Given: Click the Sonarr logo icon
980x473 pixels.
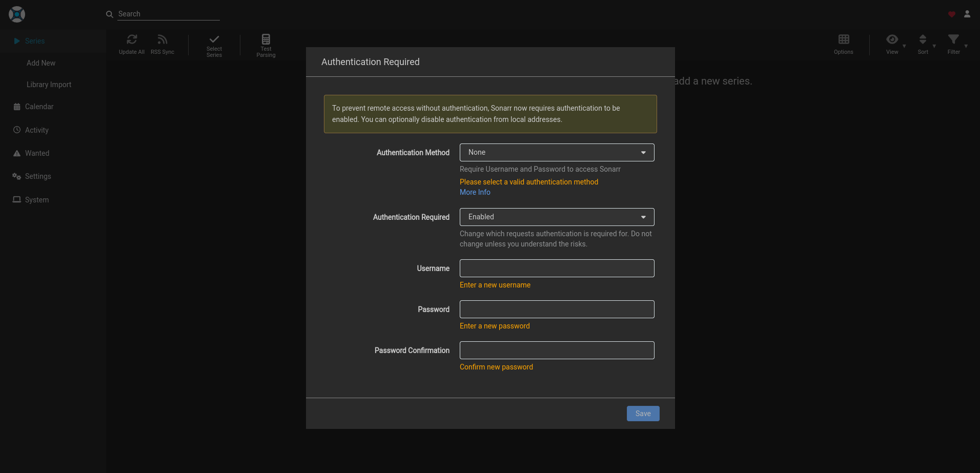Looking at the screenshot, I should [17, 14].
